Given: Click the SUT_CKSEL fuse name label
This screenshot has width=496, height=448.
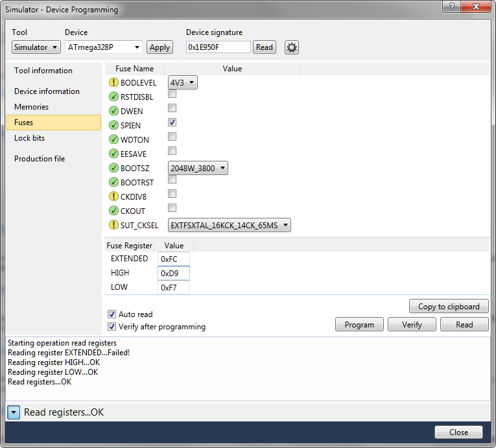Looking at the screenshot, I should coord(139,225).
